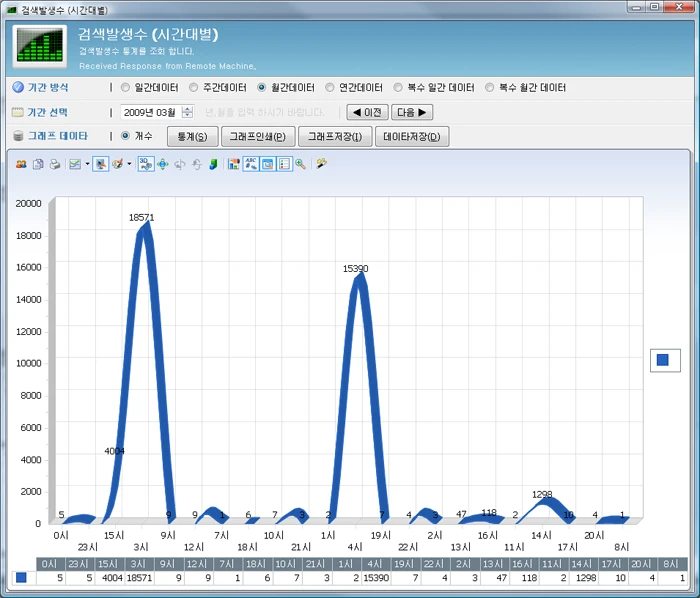
Task: Toggle point labels ABC icon
Action: (x=251, y=164)
